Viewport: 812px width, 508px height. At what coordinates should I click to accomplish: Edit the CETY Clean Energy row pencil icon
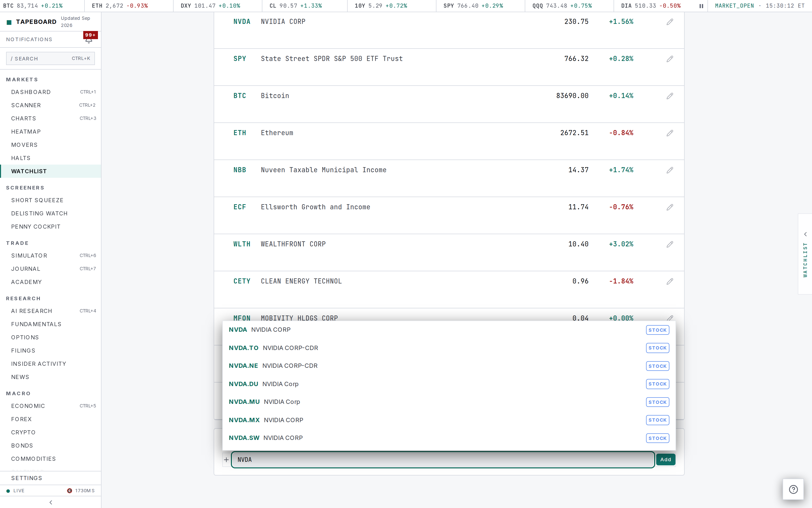pos(670,281)
